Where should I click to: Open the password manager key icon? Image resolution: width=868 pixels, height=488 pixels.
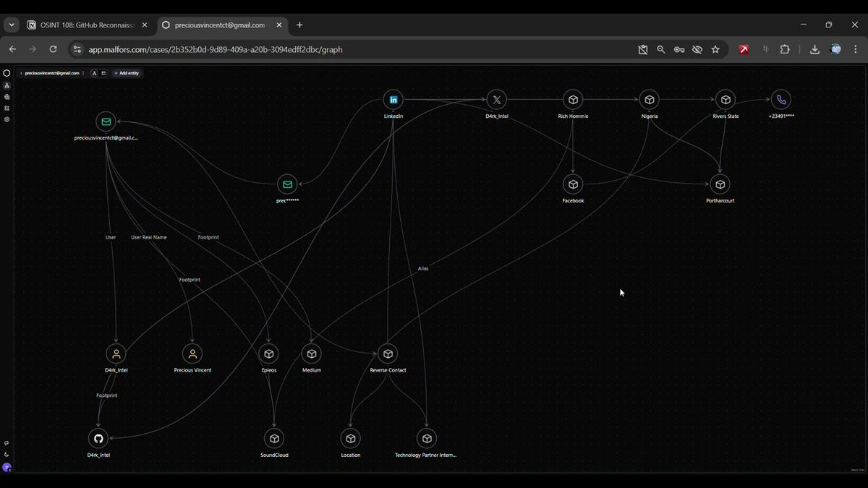[x=679, y=49]
